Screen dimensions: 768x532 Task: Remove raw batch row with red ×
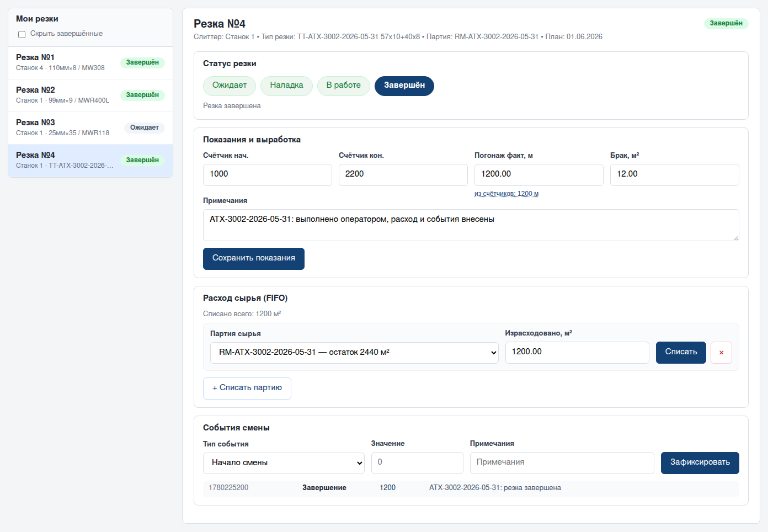(x=721, y=353)
